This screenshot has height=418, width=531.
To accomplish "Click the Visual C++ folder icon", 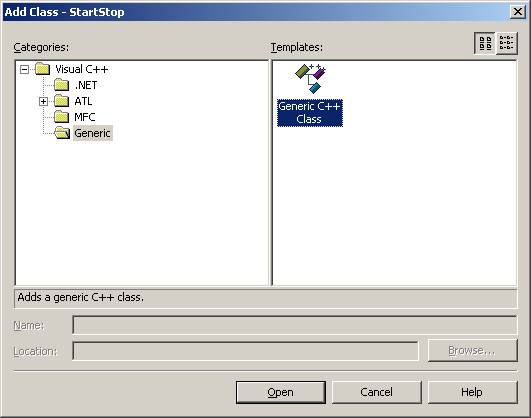I will pos(43,69).
